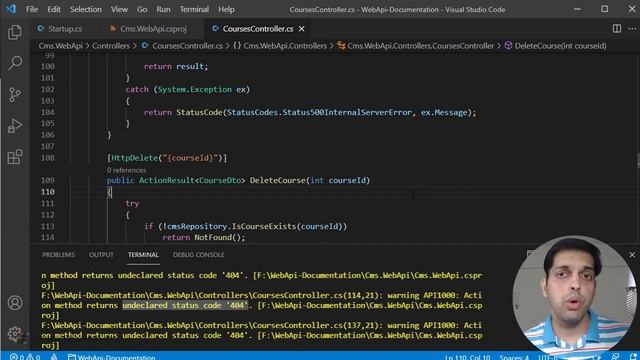Click the WebApi-Documentation folder status item
640x360 pixels.
tap(112, 357)
